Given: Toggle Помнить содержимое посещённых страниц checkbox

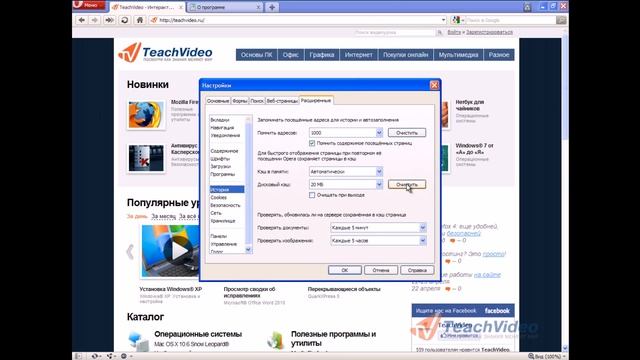Looking at the screenshot, I should point(312,143).
